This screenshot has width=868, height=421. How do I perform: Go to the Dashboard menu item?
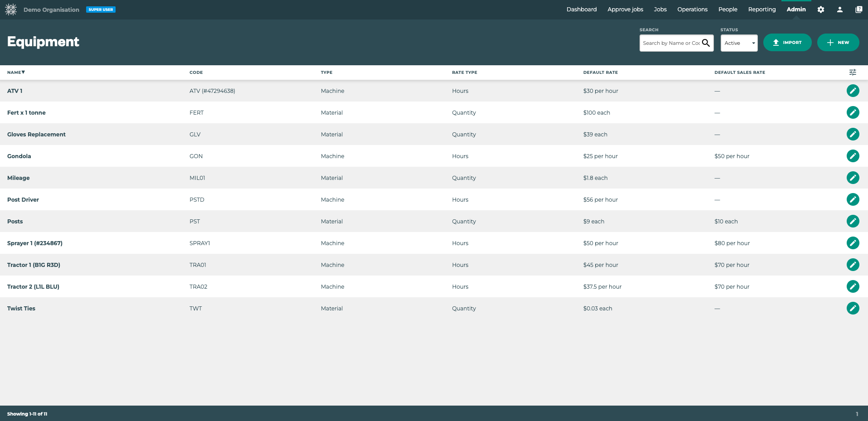coord(582,9)
